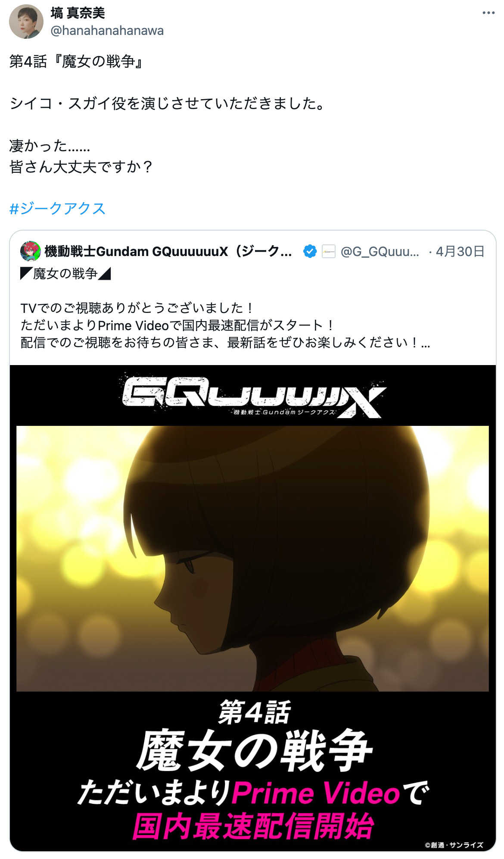Click the ©創通・サンライズ copyright text

click(x=454, y=845)
